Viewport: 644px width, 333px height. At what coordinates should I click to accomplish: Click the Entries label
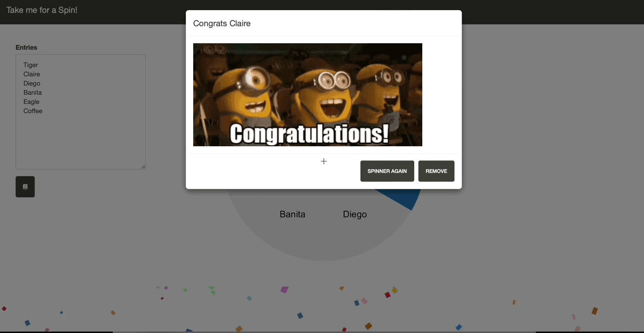pyautogui.click(x=26, y=47)
